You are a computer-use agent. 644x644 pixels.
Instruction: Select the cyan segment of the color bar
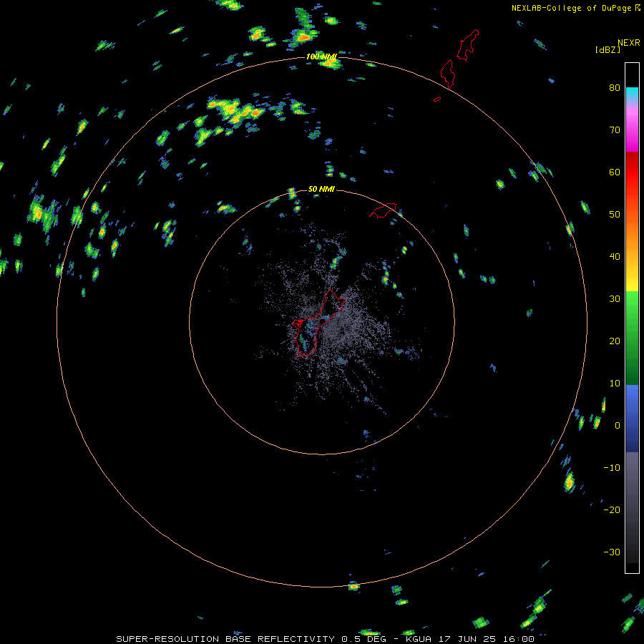tap(632, 94)
